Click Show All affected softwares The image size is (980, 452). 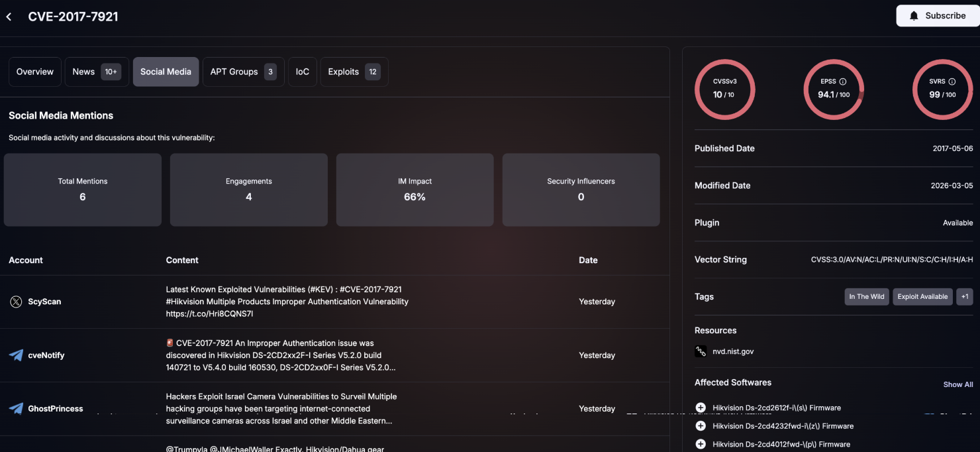pyautogui.click(x=958, y=384)
